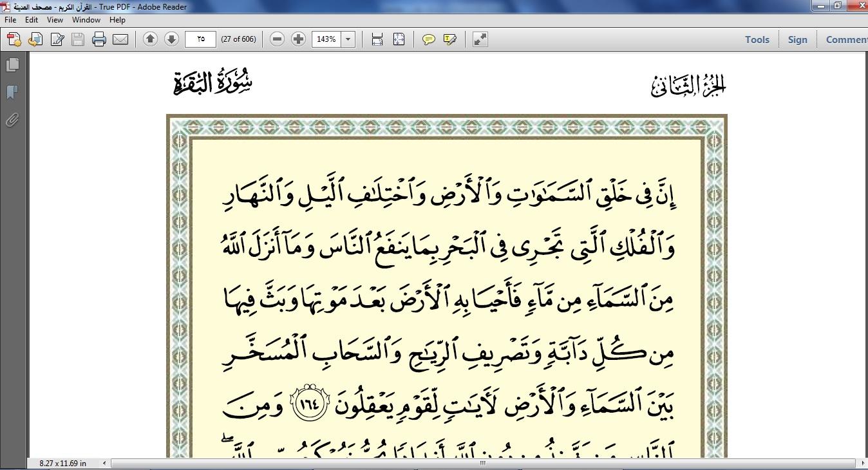The width and height of the screenshot is (868, 470).
Task: Go to previous page arrow
Action: (150, 39)
